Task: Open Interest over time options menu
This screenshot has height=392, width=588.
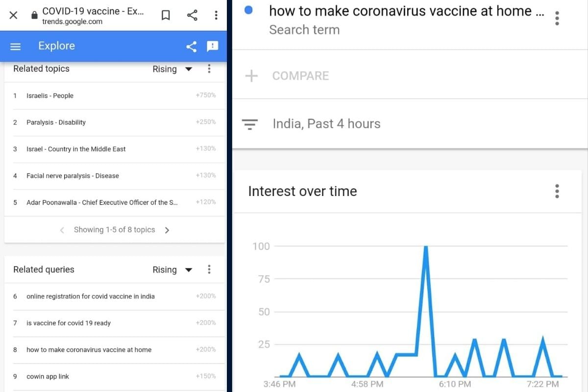Action: click(557, 191)
